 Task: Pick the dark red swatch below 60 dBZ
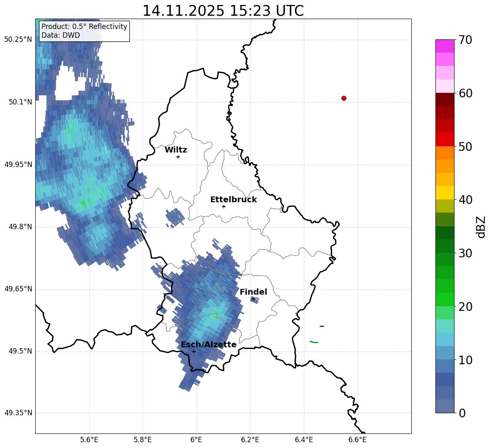tap(445, 99)
